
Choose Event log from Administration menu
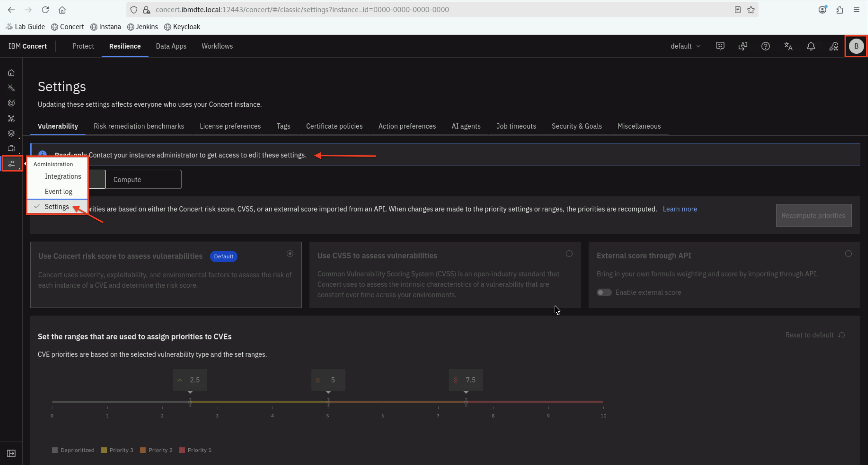pos(58,192)
